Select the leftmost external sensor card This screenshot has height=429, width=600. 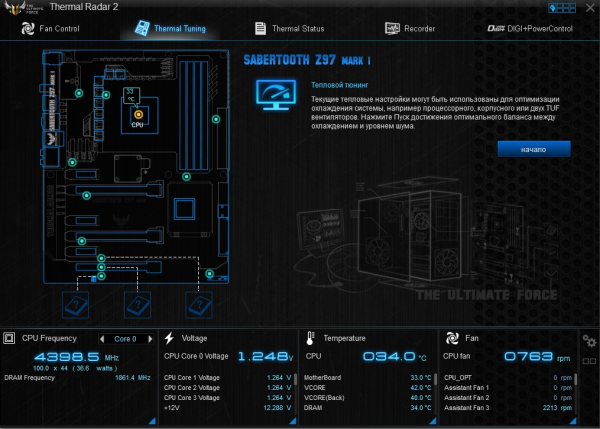(x=75, y=305)
